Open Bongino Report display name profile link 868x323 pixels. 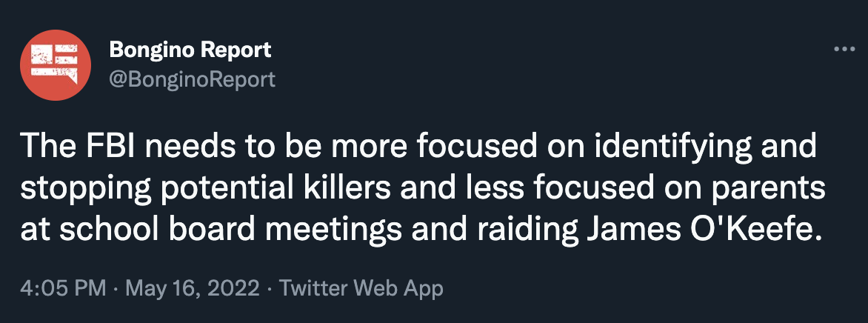pos(190,50)
